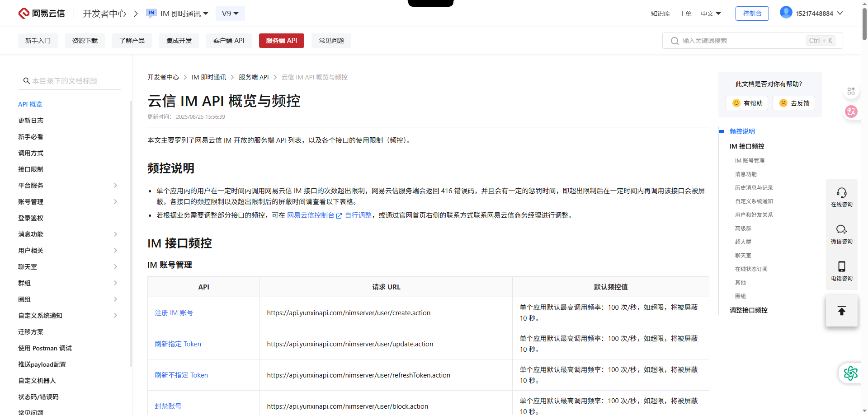Switch to 了解产品 tab

point(132,41)
